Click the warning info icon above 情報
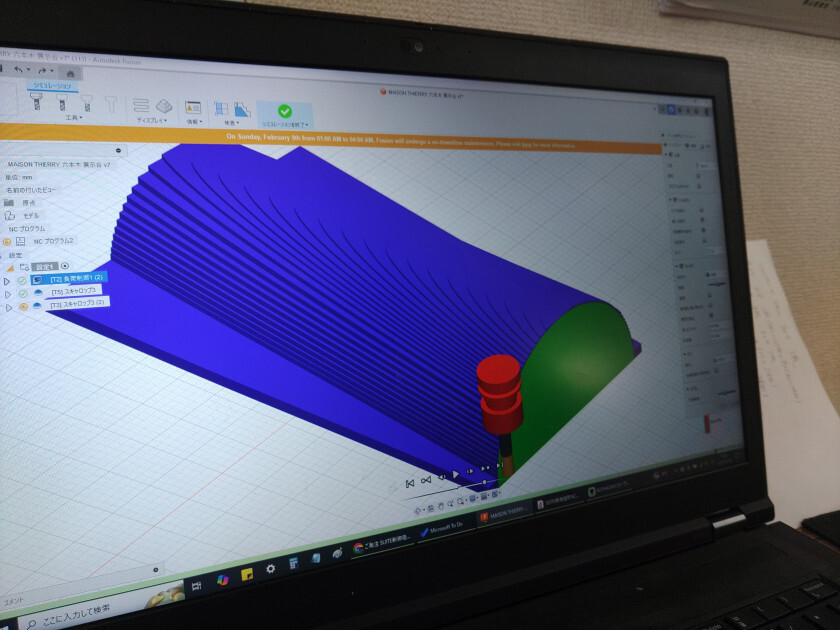Image resolution: width=840 pixels, height=630 pixels. [x=193, y=107]
